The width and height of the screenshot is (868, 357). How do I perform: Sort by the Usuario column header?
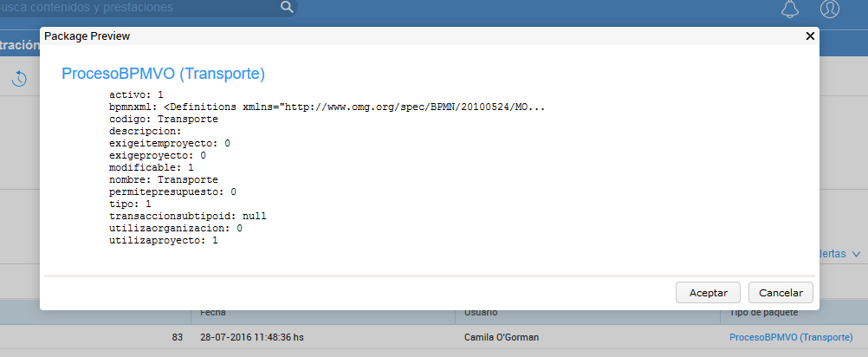coord(481,313)
